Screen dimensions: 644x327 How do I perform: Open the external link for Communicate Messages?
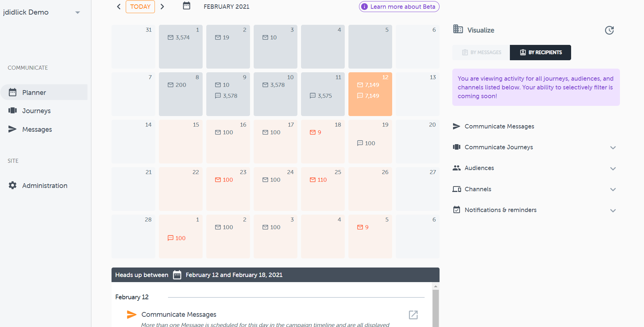413,315
